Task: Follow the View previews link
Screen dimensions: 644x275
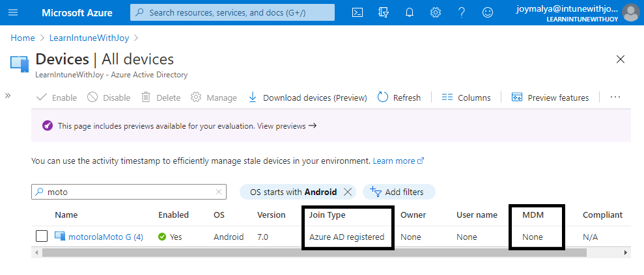Action: click(287, 126)
